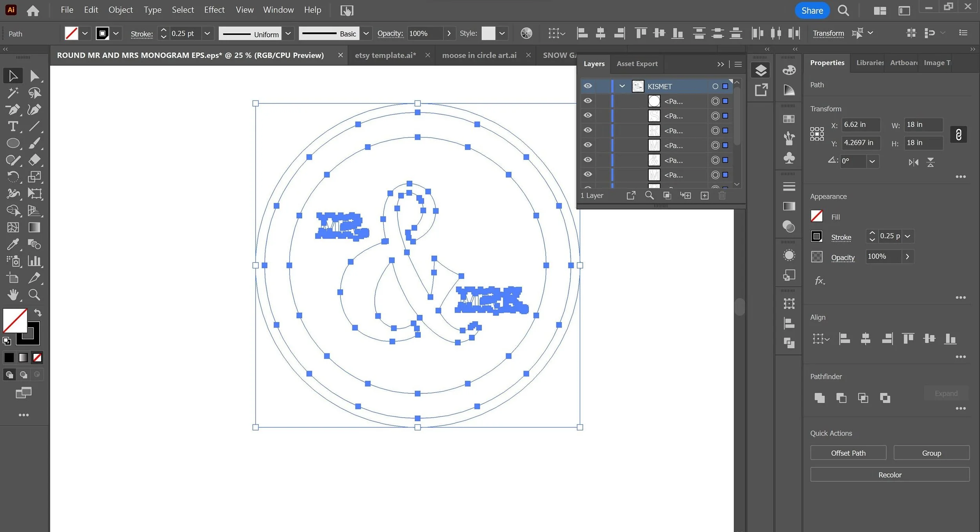Collapse the KISMET layer chevron

click(622, 86)
